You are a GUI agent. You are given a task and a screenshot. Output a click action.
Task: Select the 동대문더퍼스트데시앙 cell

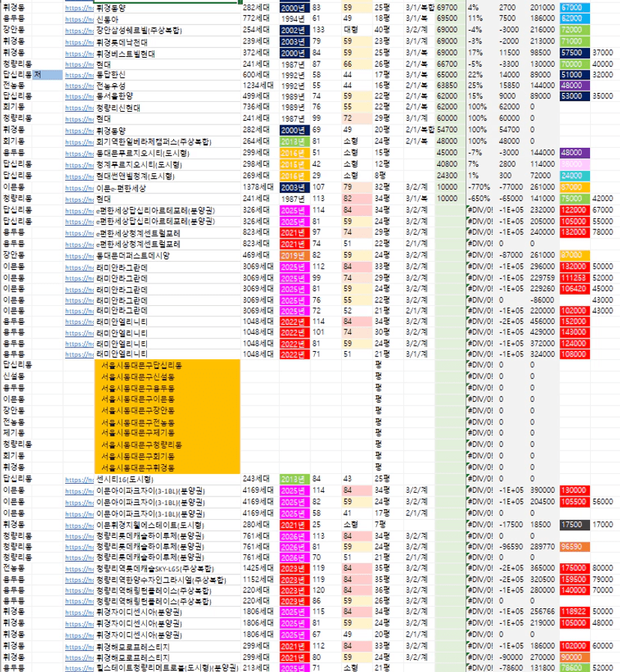pos(167,256)
